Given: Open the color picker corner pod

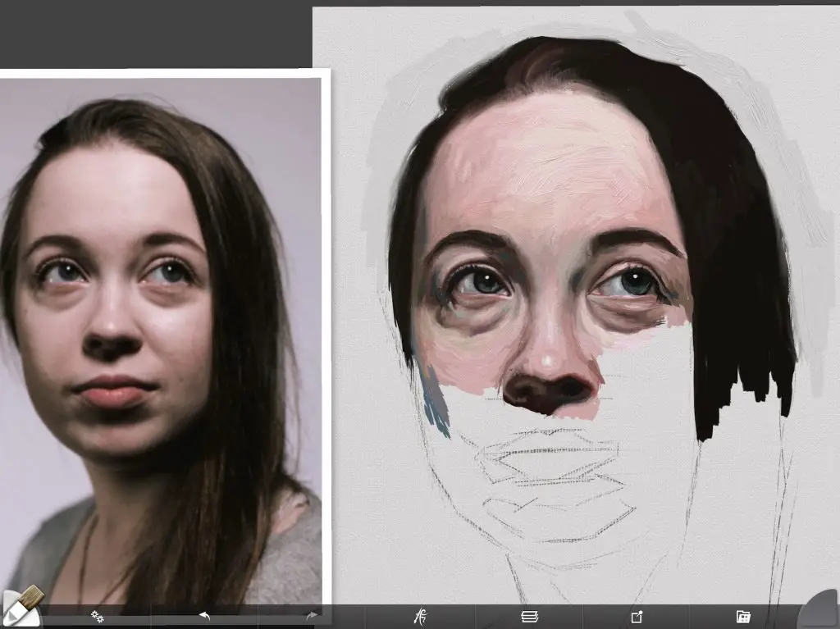Looking at the screenshot, I should (819, 609).
